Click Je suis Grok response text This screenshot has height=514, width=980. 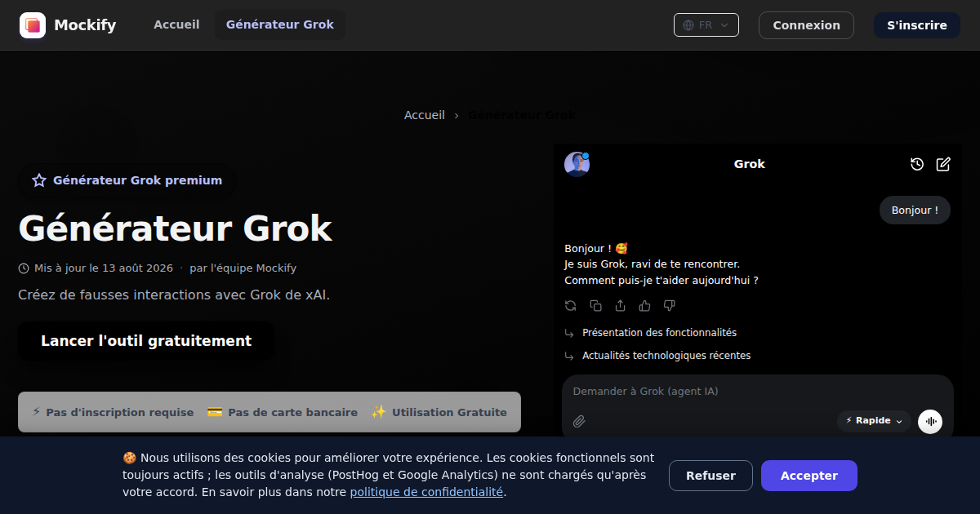pos(653,264)
